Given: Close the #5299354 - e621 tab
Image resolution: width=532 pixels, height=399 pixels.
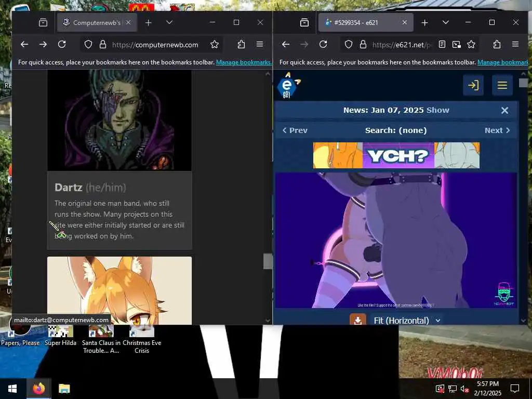Looking at the screenshot, I should tap(404, 22).
